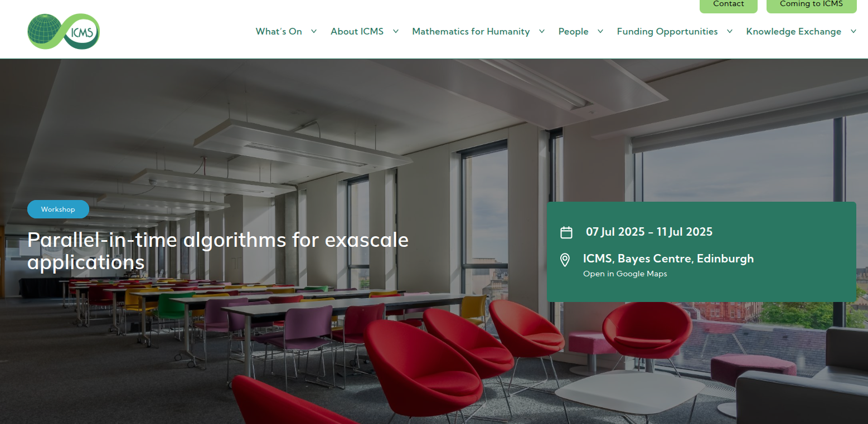The width and height of the screenshot is (868, 424).
Task: Open Mathematics for Humanity menu
Action: pos(471,31)
